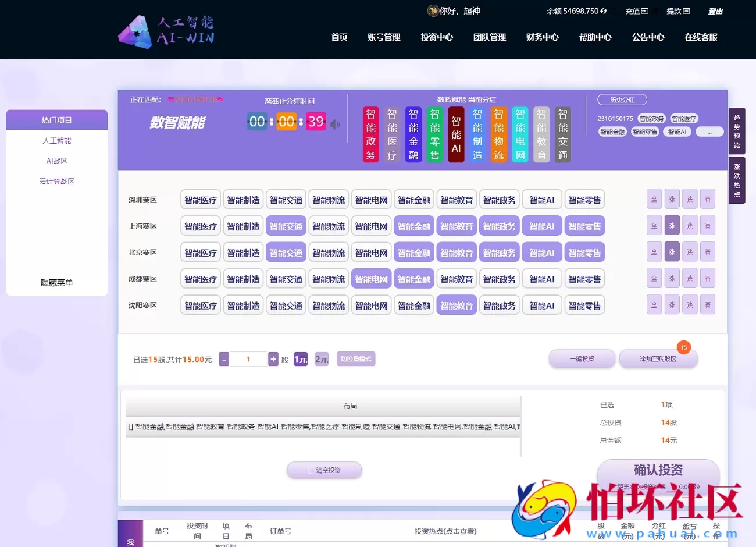Collapse sidebar using 隐藏菜单
The width and height of the screenshot is (756, 547).
56,283
